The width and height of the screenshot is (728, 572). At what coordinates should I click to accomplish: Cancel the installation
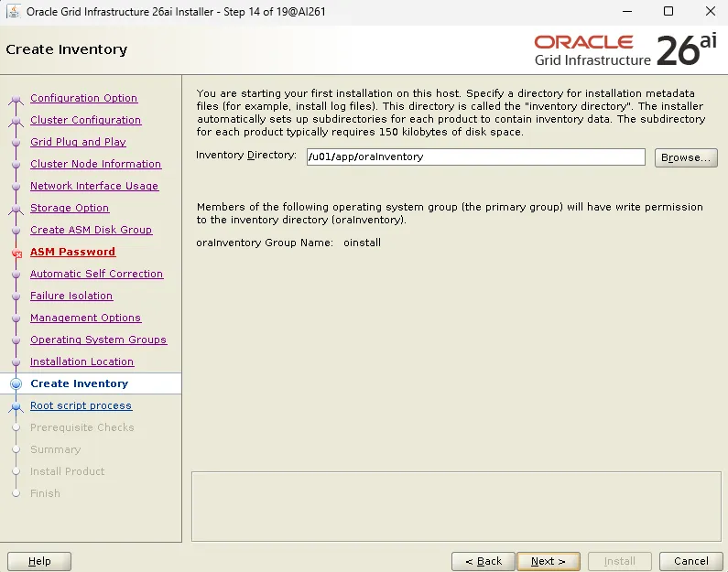click(690, 561)
